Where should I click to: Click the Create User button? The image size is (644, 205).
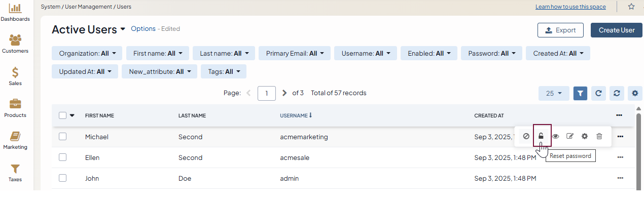[x=616, y=30]
